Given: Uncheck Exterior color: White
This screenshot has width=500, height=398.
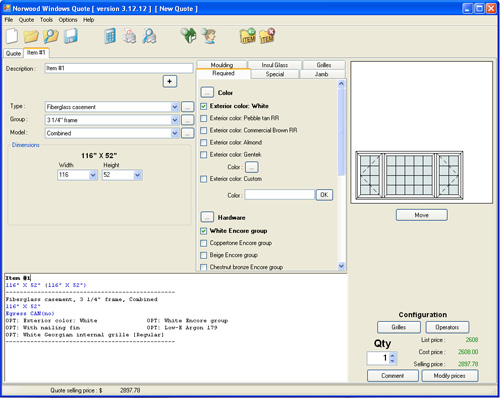Looking at the screenshot, I should point(204,106).
